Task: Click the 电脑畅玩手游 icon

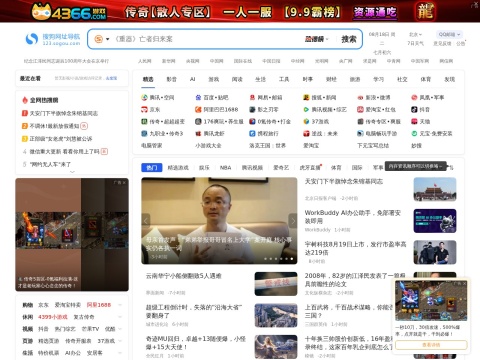Action: tap(360, 133)
